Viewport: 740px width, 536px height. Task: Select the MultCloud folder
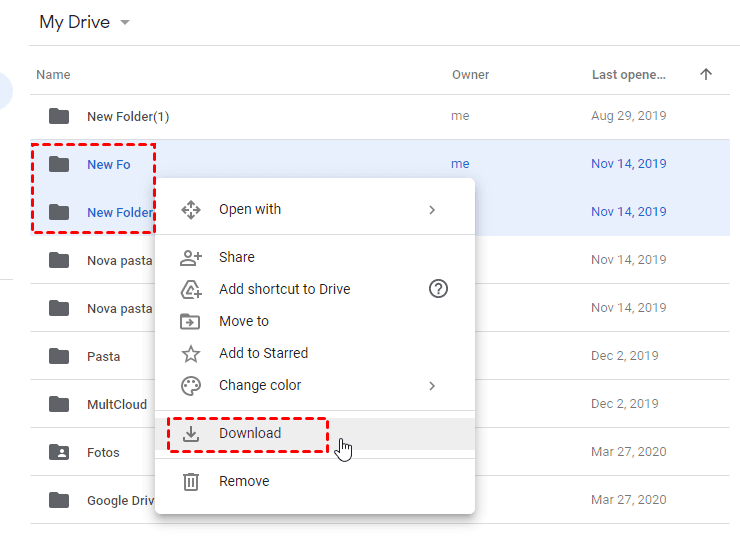[x=116, y=405]
